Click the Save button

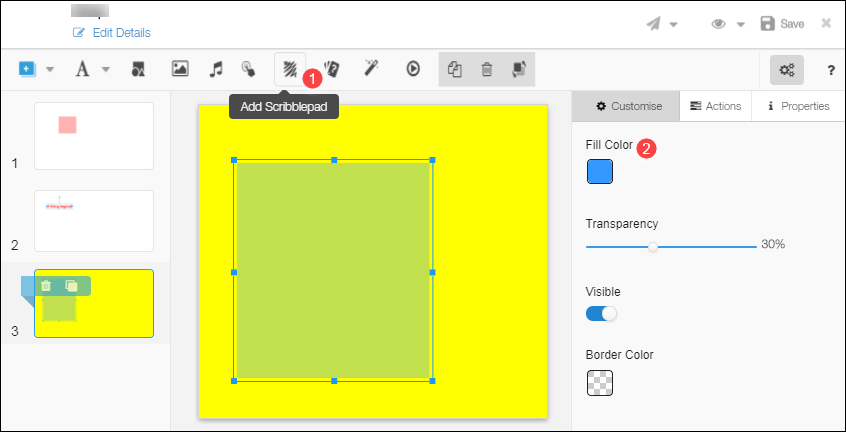782,24
